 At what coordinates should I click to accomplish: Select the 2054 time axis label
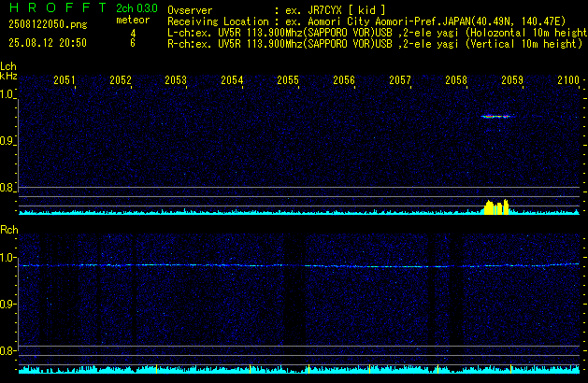click(x=232, y=79)
